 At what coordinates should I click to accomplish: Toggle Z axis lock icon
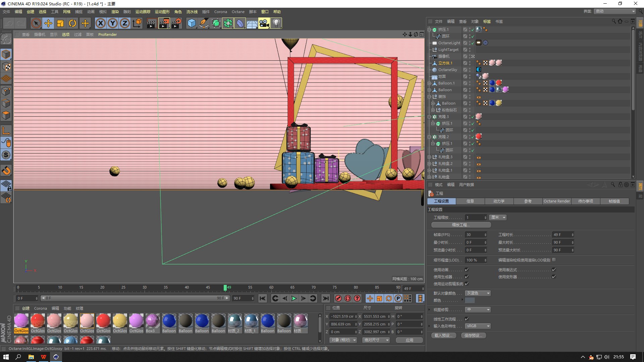click(125, 23)
